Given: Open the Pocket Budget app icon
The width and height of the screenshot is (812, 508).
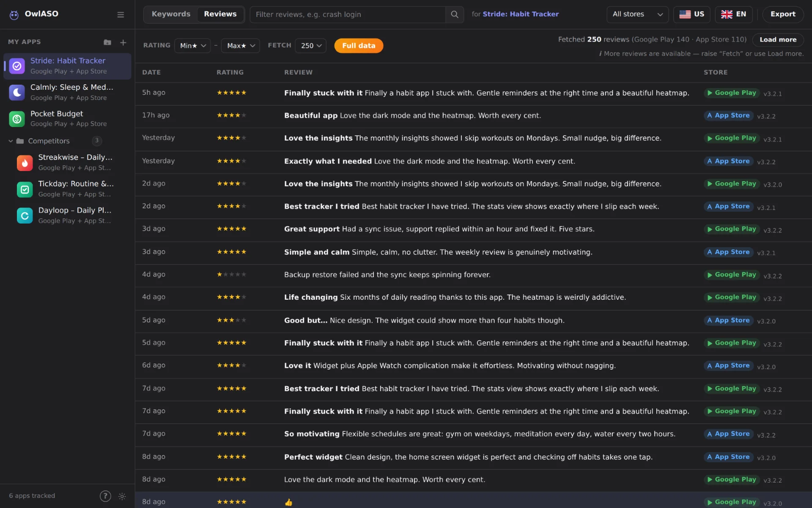Looking at the screenshot, I should click(x=17, y=119).
